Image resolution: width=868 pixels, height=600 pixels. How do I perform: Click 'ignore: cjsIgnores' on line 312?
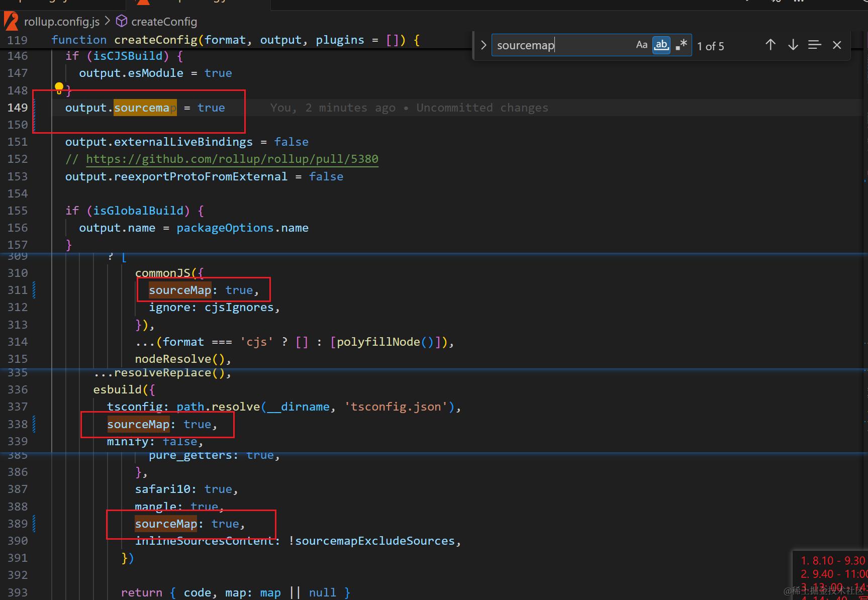[x=211, y=308]
